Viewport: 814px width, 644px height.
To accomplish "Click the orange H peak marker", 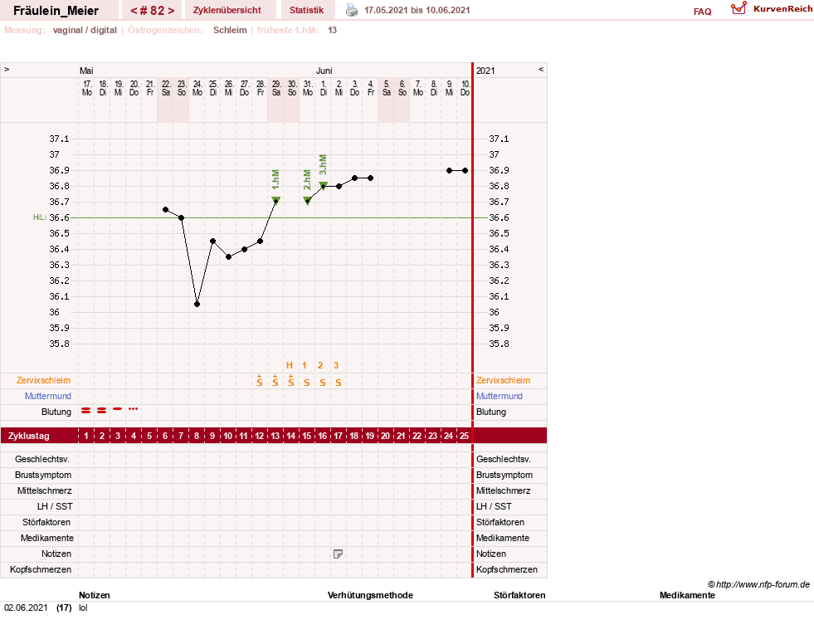I will pyautogui.click(x=289, y=365).
